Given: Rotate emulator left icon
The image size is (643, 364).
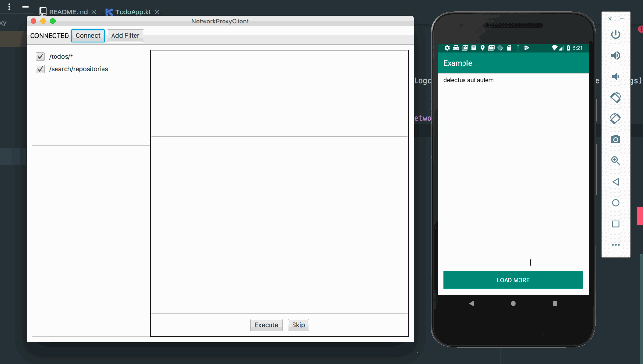Looking at the screenshot, I should coord(616,98).
